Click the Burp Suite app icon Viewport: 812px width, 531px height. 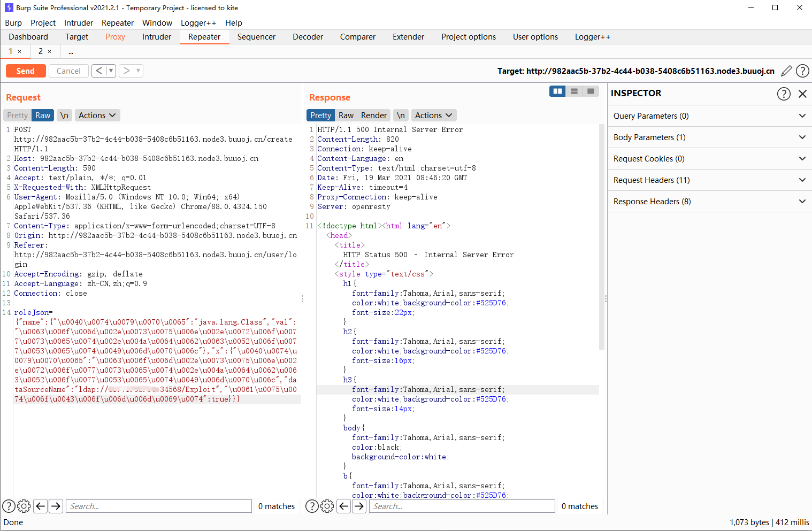(9, 7)
